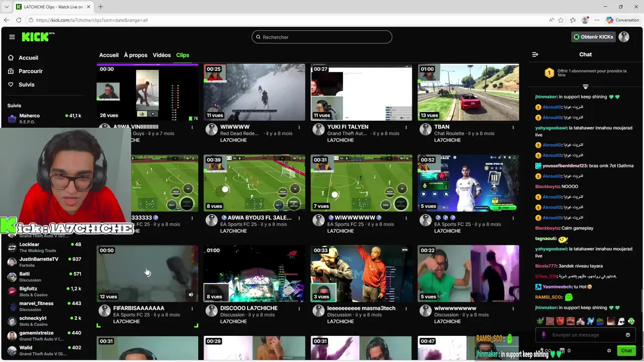Viewport: 644px width, 362px height.
Task: Open gamemixtreize channel in sidebar
Action: (x=44, y=336)
